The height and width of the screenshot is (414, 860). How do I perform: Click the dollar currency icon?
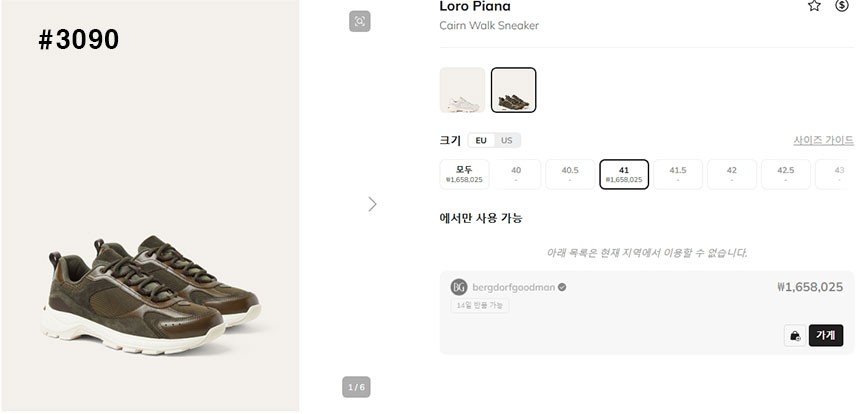click(x=842, y=6)
